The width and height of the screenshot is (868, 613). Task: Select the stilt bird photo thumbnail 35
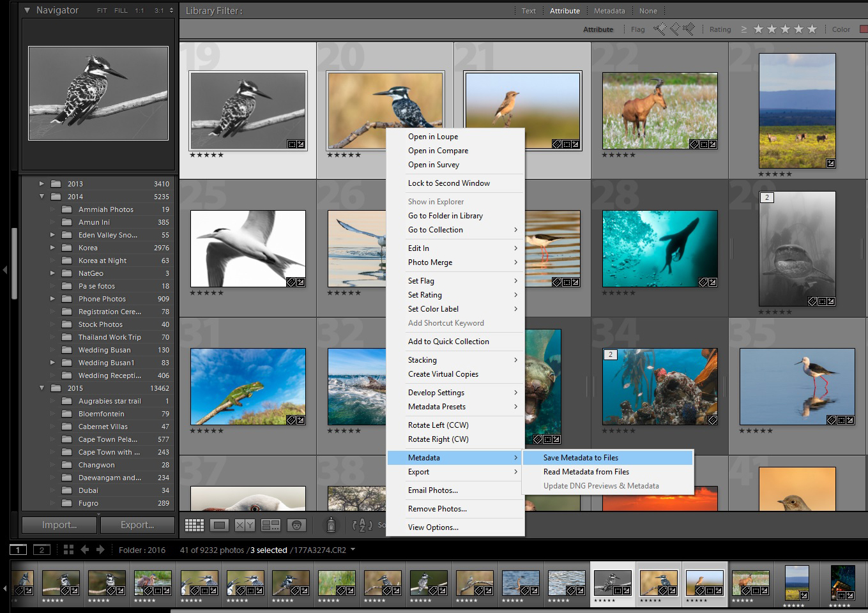[797, 386]
